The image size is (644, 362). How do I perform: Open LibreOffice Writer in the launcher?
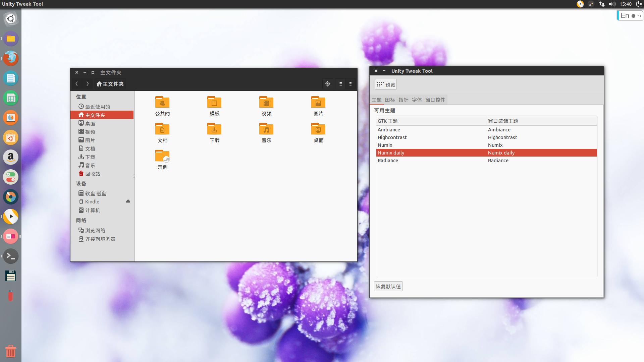(x=11, y=78)
